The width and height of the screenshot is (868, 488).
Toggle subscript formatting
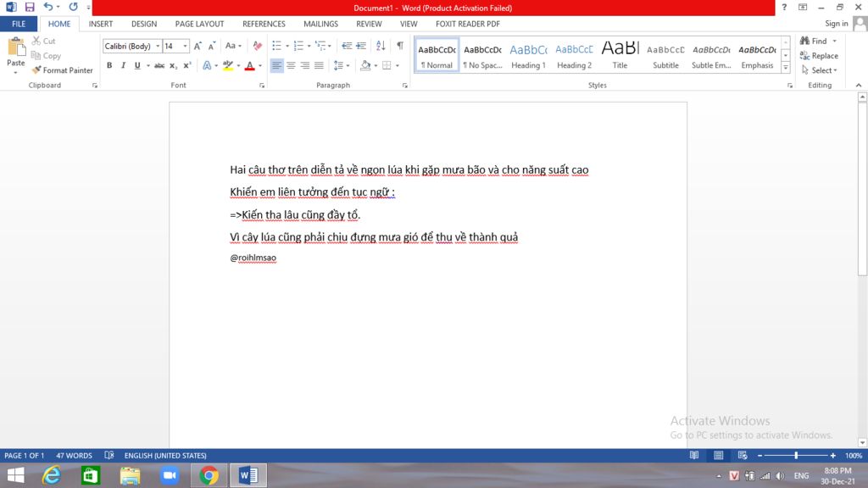tap(173, 65)
